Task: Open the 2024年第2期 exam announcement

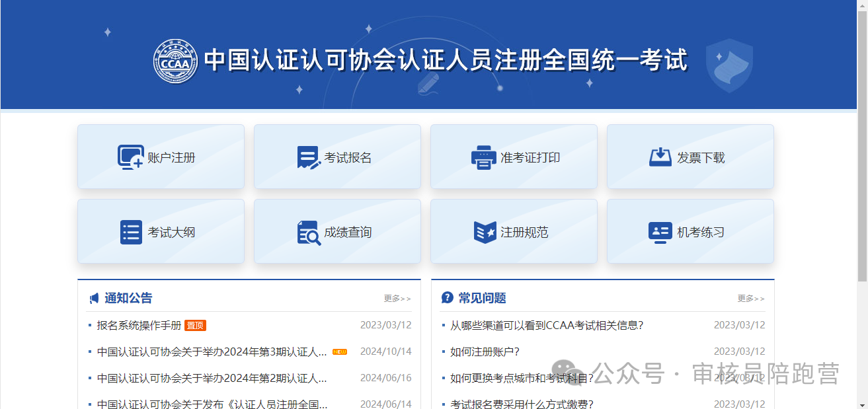Action: [x=212, y=378]
